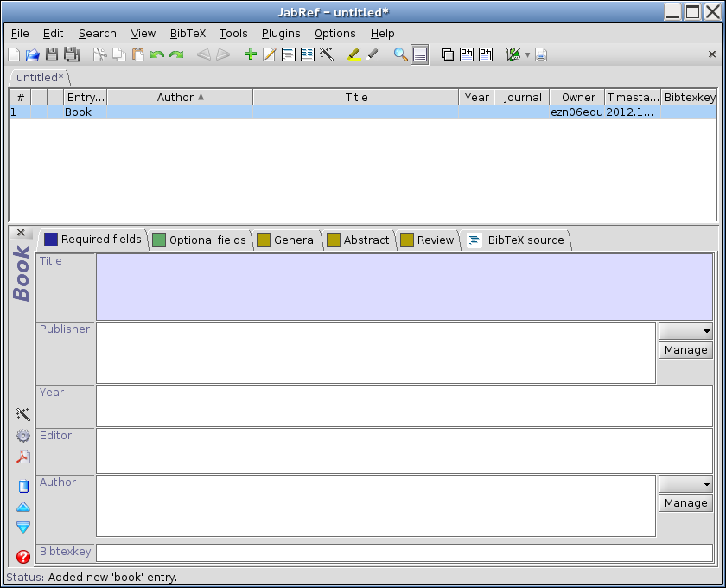The image size is (726, 588).
Task: Click into the Bibtexkey input field
Action: 404,553
